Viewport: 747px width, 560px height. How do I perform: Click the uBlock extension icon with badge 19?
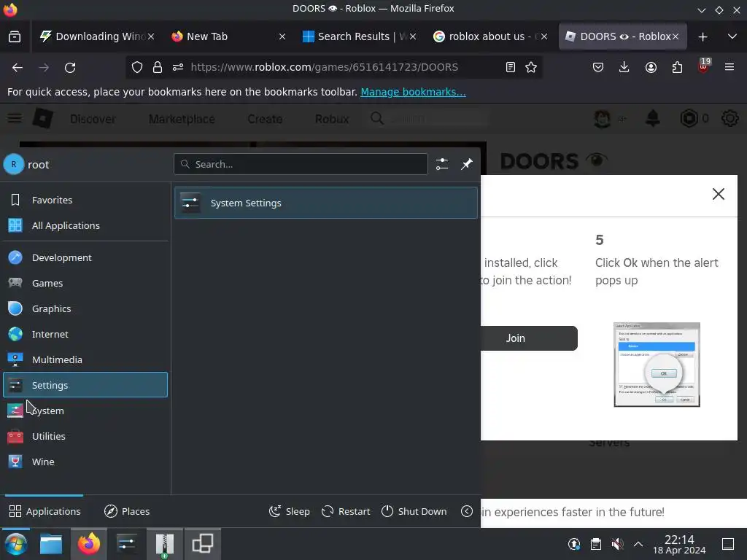704,66
